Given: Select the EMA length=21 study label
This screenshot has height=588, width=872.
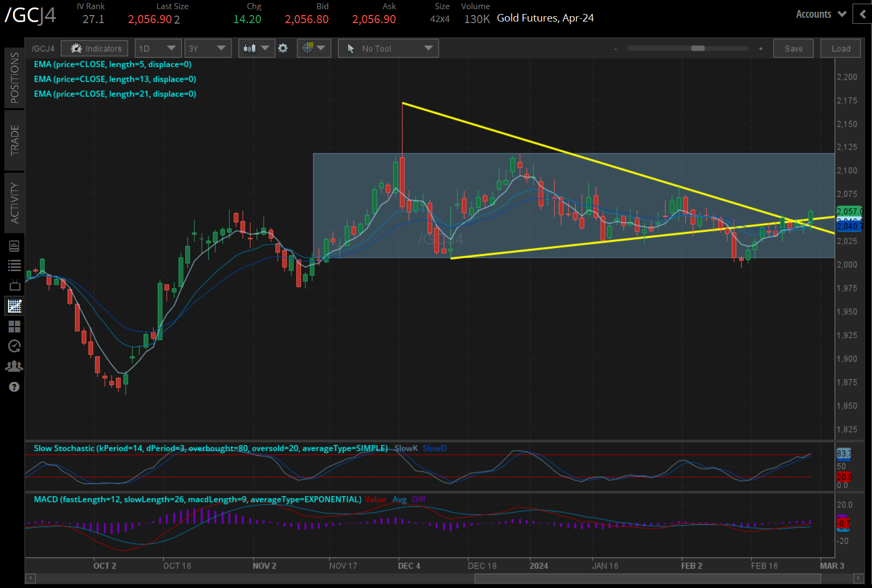Looking at the screenshot, I should [x=115, y=94].
